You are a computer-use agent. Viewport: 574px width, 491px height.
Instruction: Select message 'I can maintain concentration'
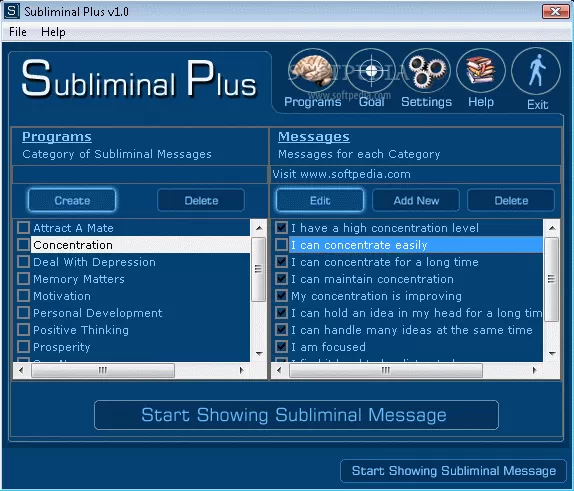click(x=372, y=279)
